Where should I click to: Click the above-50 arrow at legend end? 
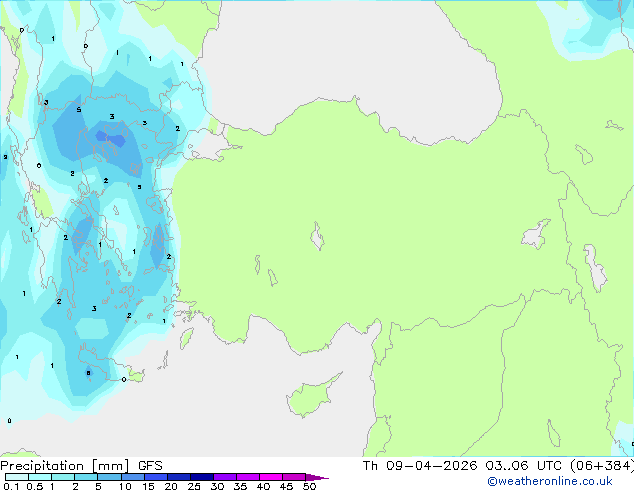[x=317, y=477]
